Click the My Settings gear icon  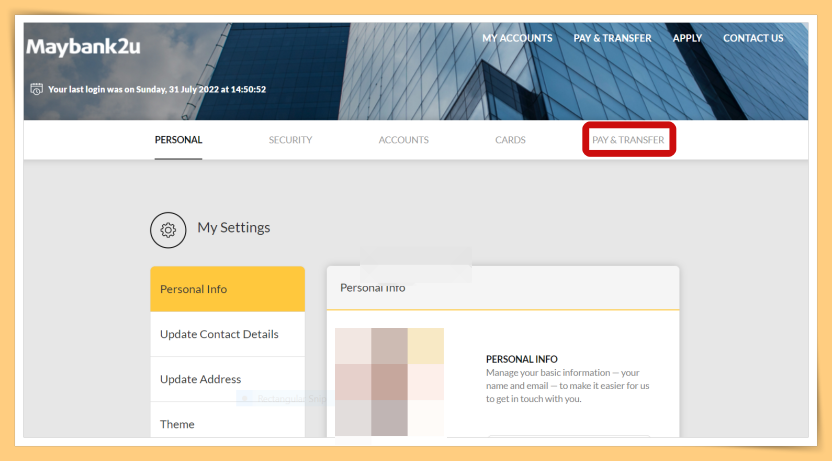(x=168, y=230)
